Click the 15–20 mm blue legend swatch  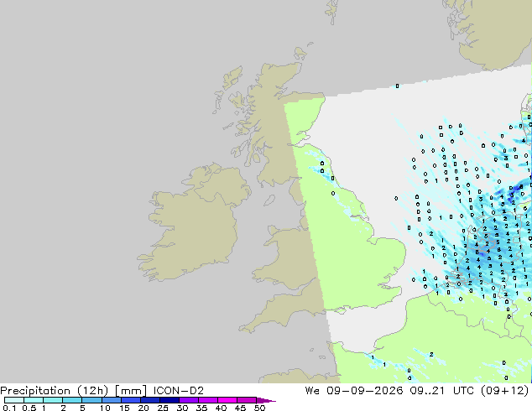click(131, 400)
